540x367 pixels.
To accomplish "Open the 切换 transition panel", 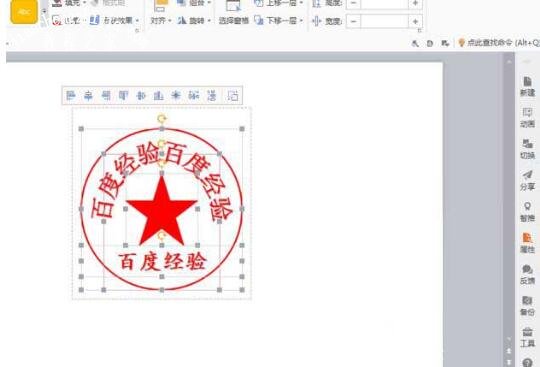I will 527,149.
